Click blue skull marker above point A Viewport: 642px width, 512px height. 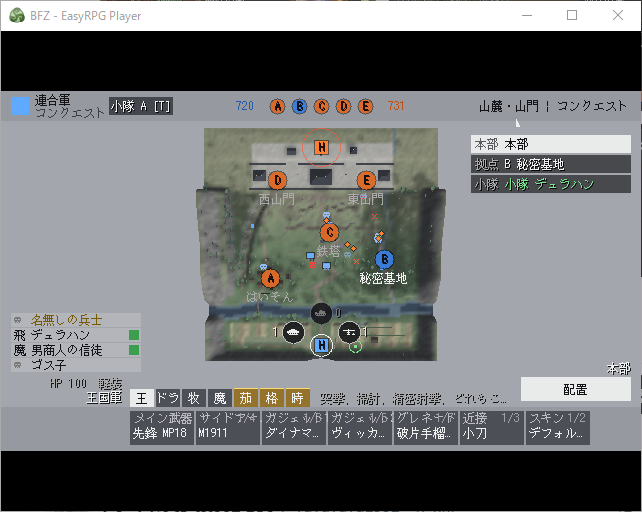pos(263,267)
